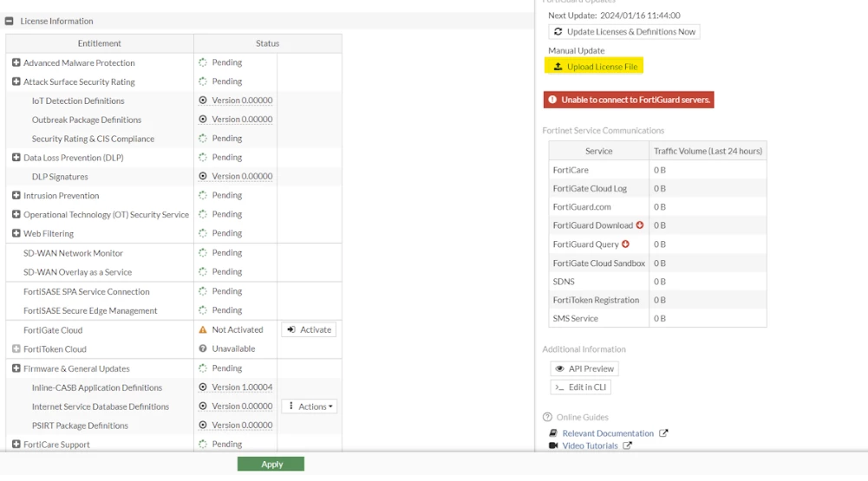Image resolution: width=868 pixels, height=481 pixels.
Task: Click the warning icon beside Not Activated
Action: pyautogui.click(x=203, y=329)
